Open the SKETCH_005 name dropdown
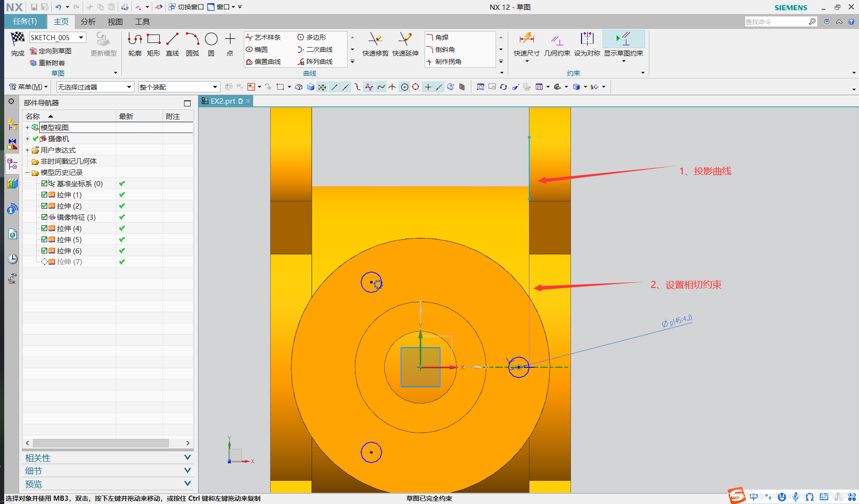The image size is (859, 504). tap(81, 38)
